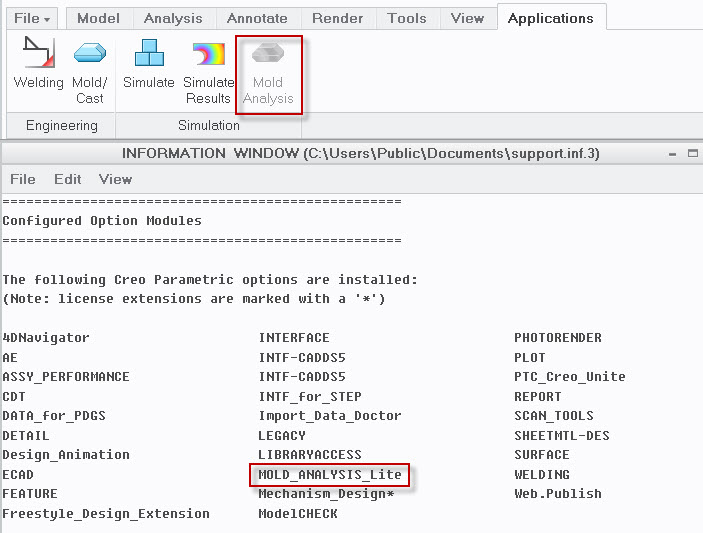Click the SCAN_TOOLS entry
703x533 pixels.
click(554, 416)
